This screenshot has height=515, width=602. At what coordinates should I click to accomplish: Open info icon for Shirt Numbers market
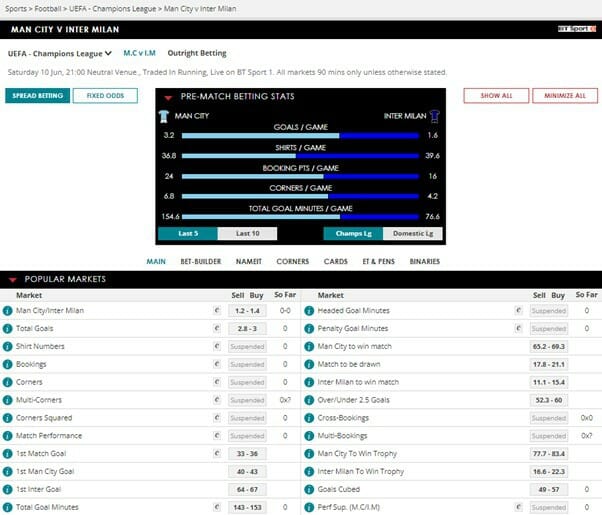tap(7, 346)
